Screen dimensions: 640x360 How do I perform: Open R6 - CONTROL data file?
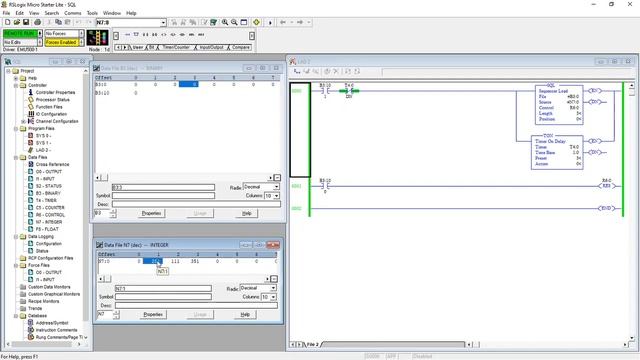point(50,215)
